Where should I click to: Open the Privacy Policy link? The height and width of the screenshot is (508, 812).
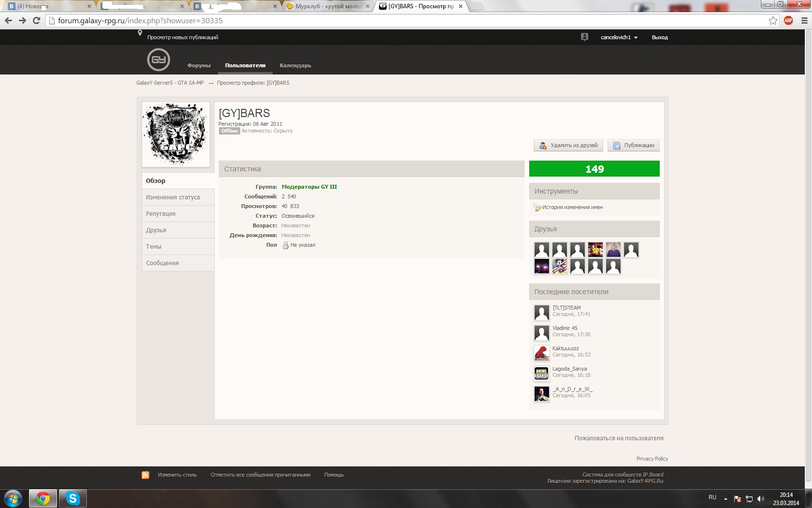click(x=652, y=459)
